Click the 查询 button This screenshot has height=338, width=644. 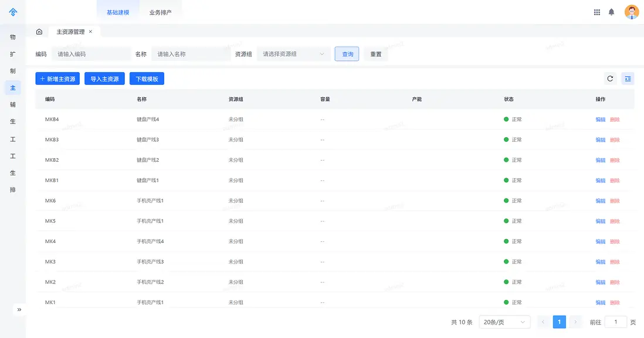(347, 54)
